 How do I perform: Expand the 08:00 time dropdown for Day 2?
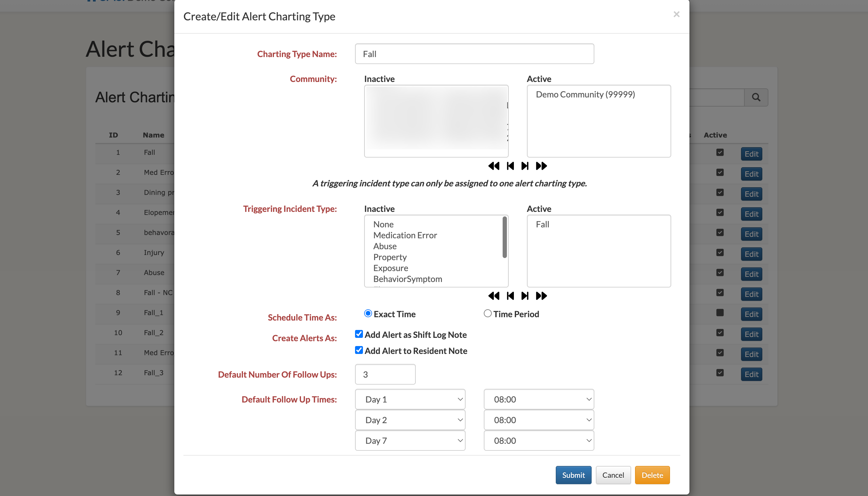pyautogui.click(x=538, y=420)
